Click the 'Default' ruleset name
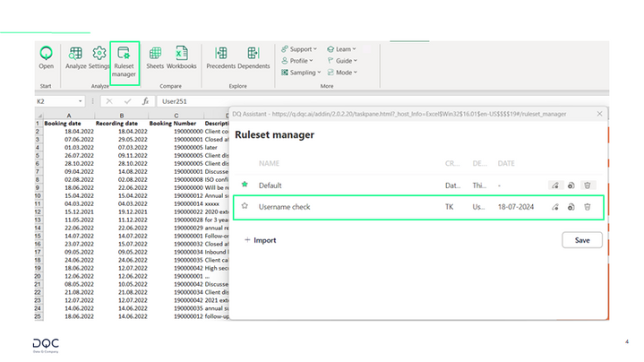 [x=270, y=185]
